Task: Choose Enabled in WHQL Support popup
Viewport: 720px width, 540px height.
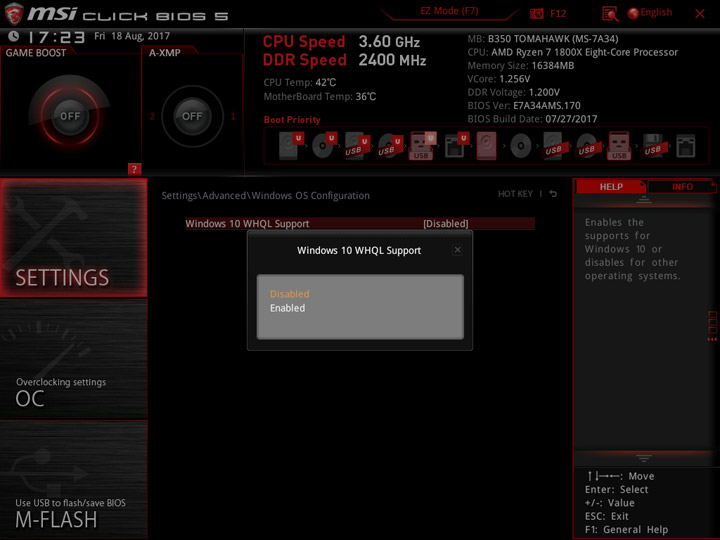Action: [287, 308]
